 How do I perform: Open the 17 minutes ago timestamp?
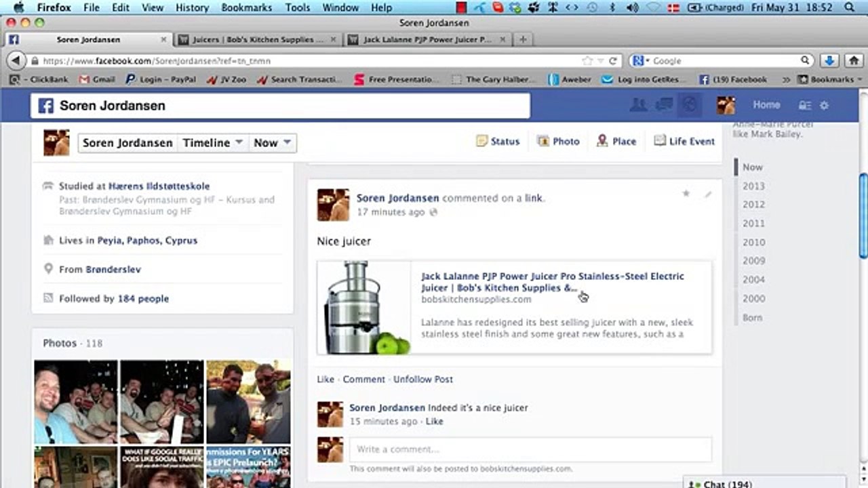(391, 212)
